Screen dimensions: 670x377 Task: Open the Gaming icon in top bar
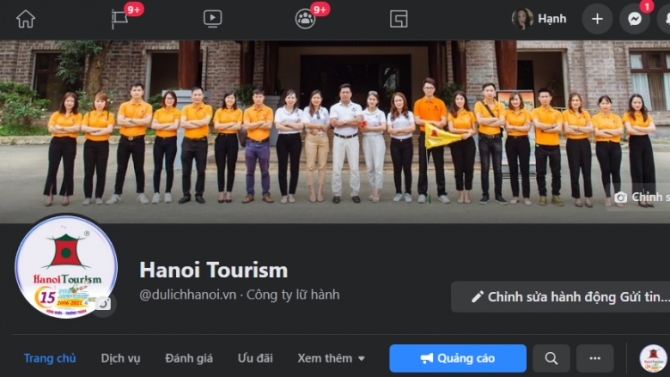pos(399,19)
